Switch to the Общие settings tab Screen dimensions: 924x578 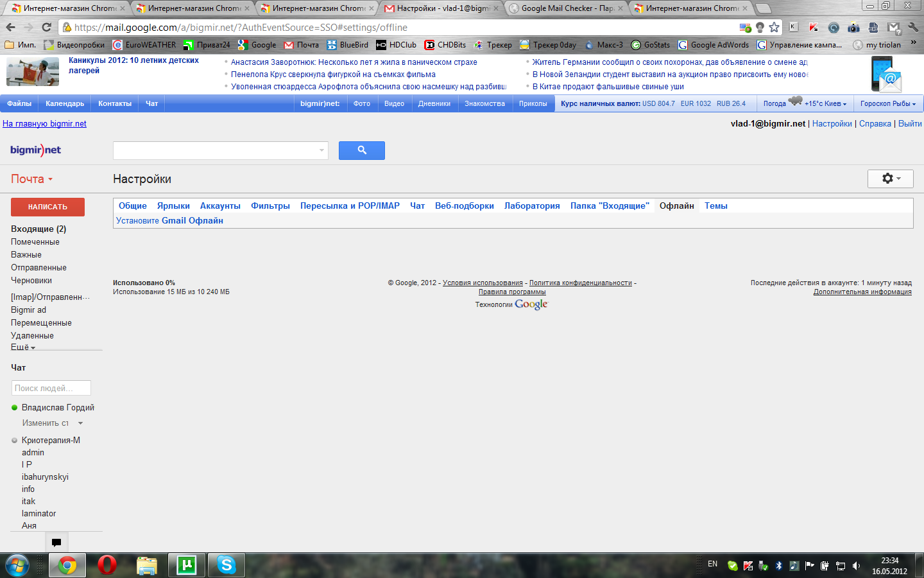133,206
